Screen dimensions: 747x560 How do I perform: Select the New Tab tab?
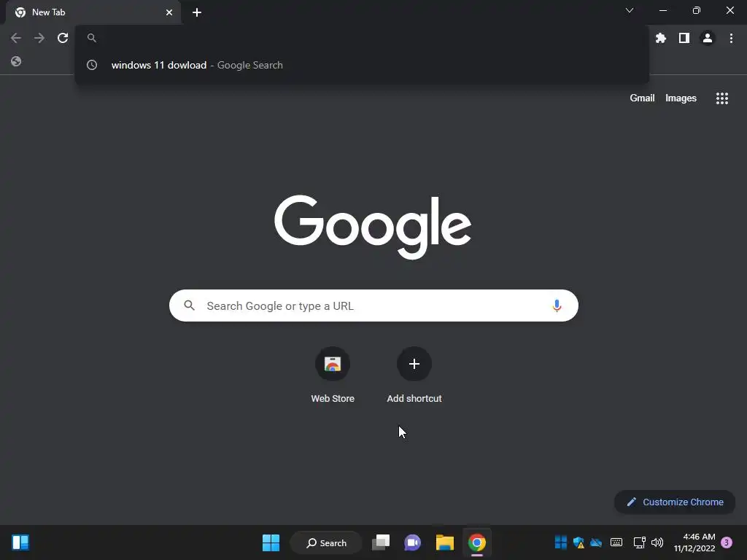pos(93,12)
